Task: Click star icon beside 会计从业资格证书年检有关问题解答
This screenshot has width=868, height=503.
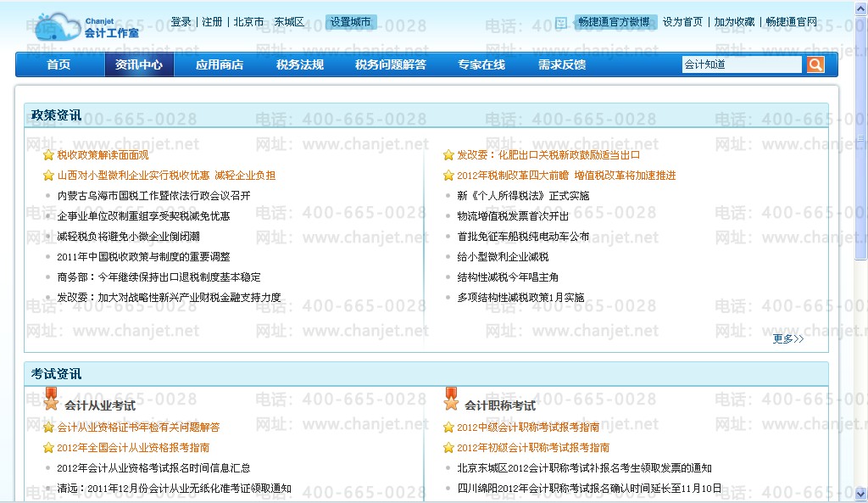Action: (48, 428)
